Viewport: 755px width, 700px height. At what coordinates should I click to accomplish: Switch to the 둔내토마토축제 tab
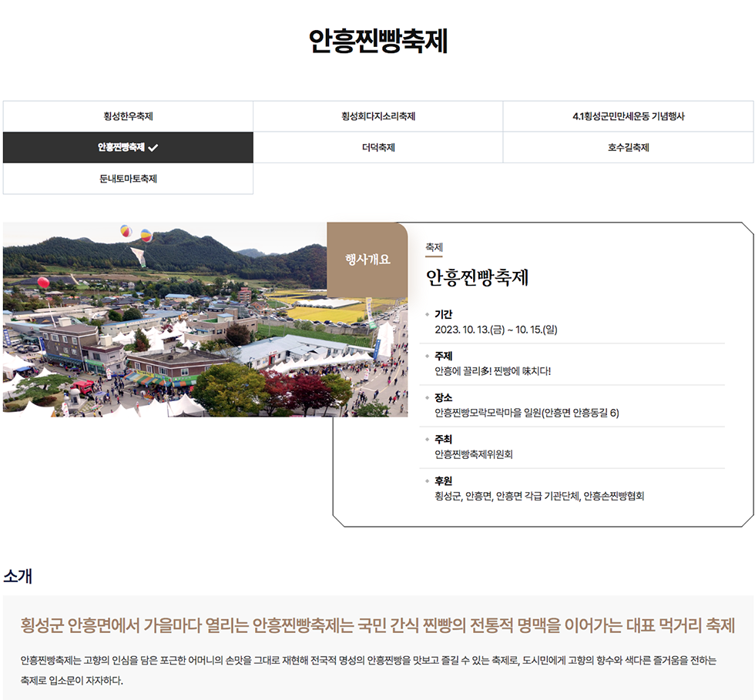click(128, 179)
